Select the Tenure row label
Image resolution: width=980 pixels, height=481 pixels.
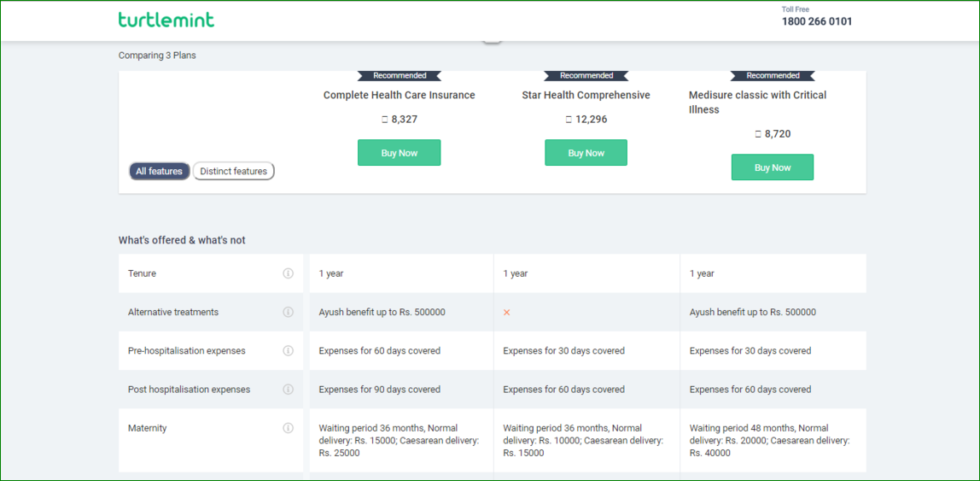pyautogui.click(x=142, y=273)
